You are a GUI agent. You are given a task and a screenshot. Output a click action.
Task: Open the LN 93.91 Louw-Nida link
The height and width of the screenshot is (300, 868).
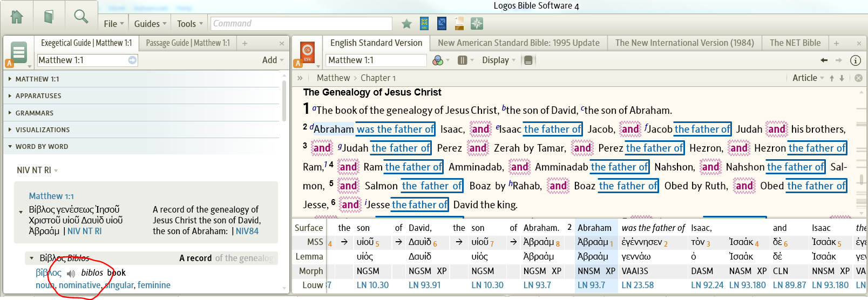(x=424, y=285)
